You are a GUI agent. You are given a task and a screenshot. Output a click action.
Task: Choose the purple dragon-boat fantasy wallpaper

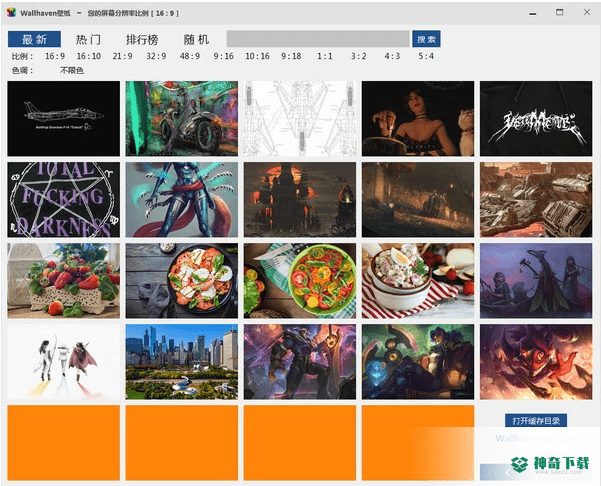[x=536, y=281]
